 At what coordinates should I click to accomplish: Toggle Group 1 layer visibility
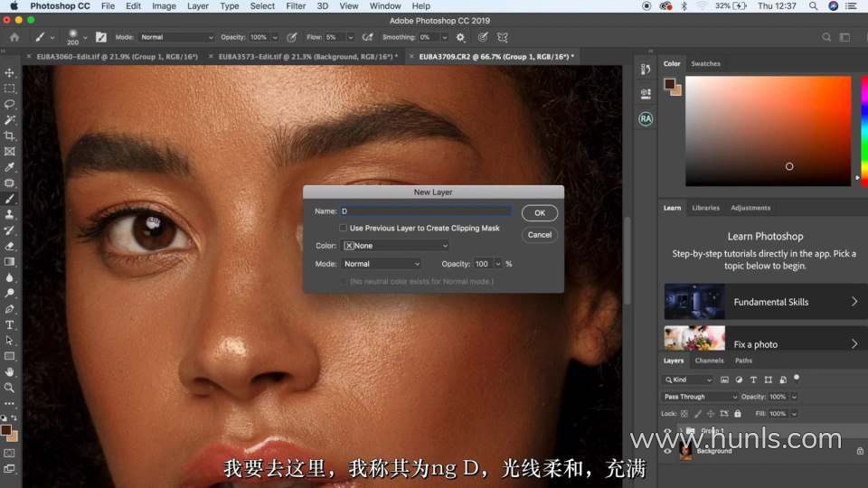click(x=668, y=431)
